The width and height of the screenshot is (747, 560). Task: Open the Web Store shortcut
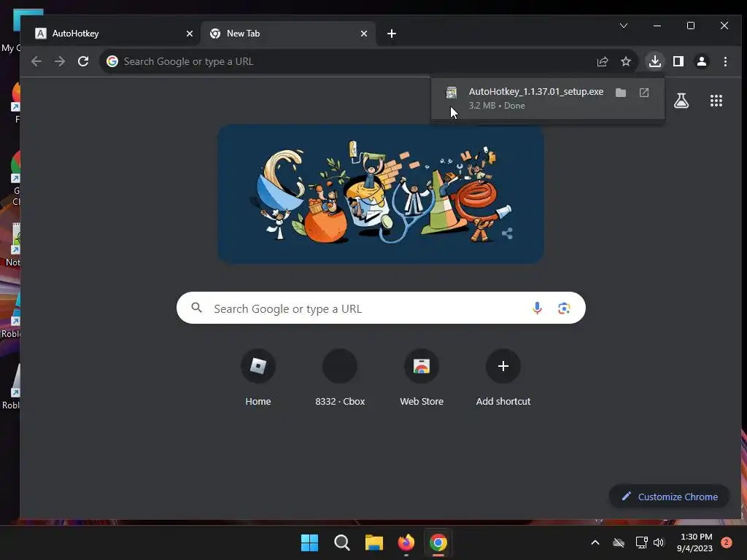point(421,378)
